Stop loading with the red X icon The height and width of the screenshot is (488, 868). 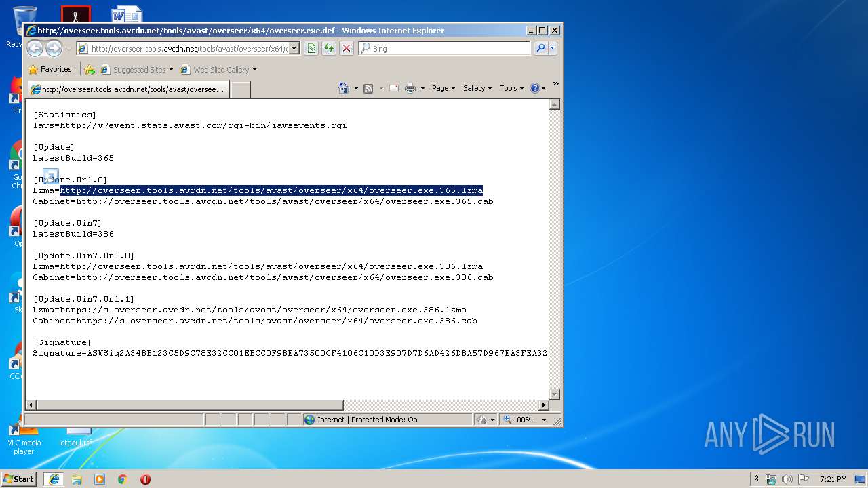[x=347, y=48]
